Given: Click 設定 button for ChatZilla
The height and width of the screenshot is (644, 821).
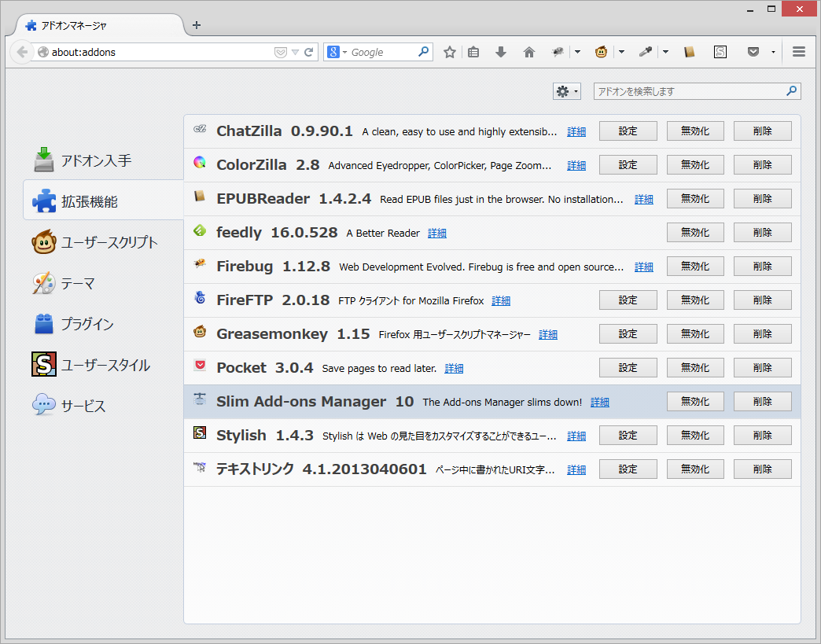Looking at the screenshot, I should point(628,131).
